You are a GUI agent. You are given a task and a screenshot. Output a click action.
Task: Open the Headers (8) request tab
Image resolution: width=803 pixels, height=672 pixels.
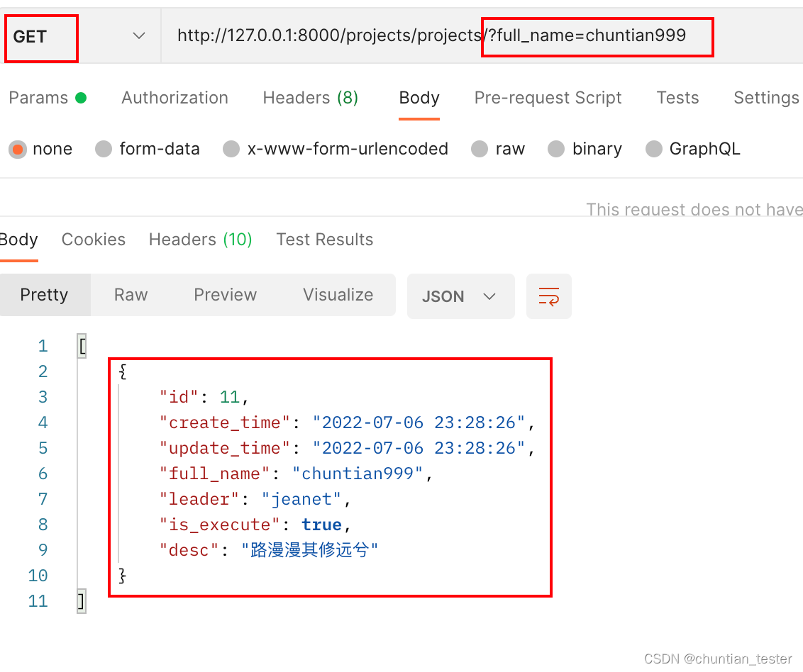click(310, 97)
